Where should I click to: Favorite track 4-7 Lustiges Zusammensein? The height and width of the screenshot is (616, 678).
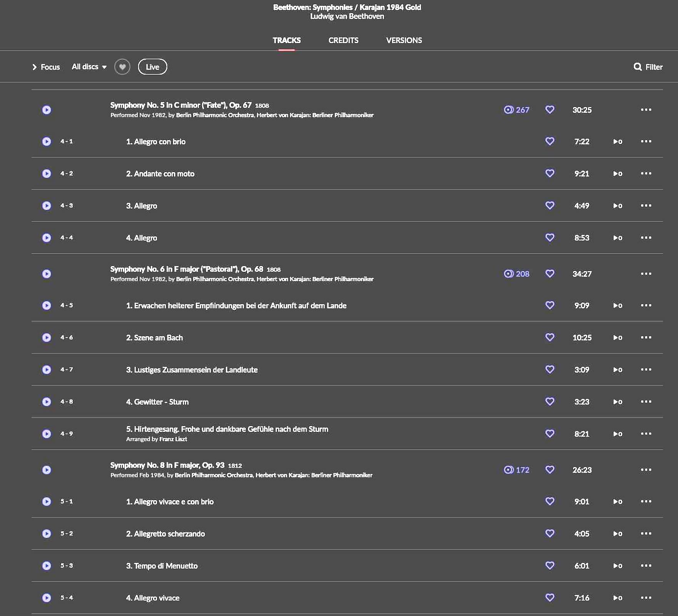tap(550, 370)
